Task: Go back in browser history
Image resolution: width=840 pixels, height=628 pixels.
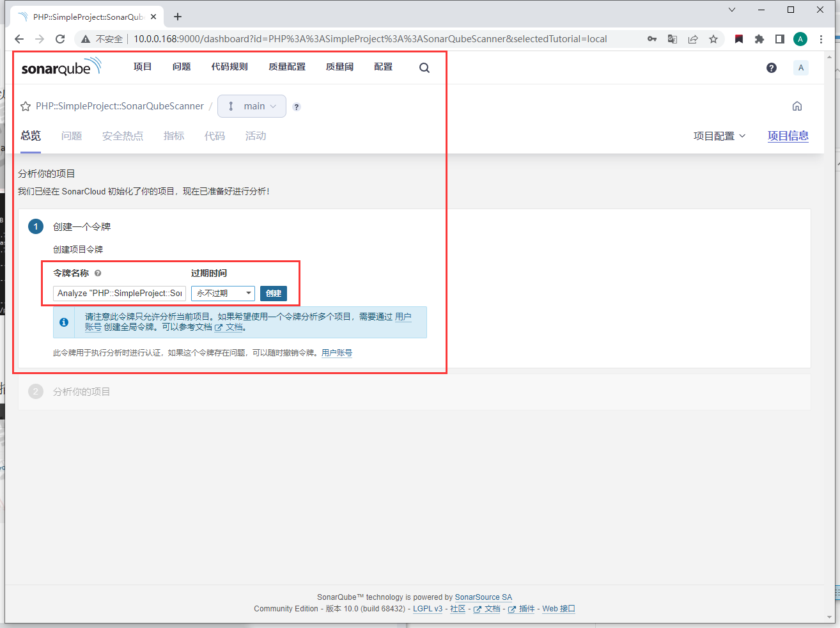Action: pos(19,39)
